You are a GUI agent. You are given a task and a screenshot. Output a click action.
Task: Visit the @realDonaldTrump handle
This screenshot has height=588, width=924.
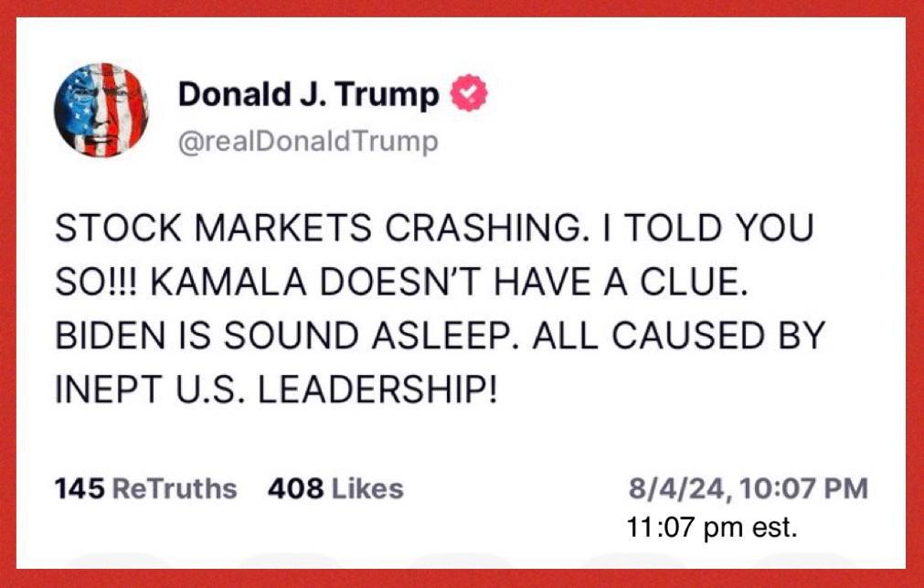coord(308,142)
